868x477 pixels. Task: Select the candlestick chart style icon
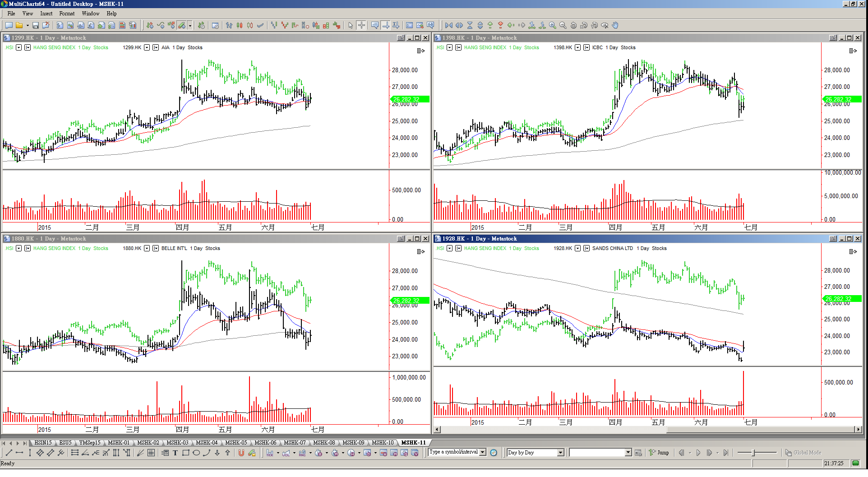coord(240,26)
